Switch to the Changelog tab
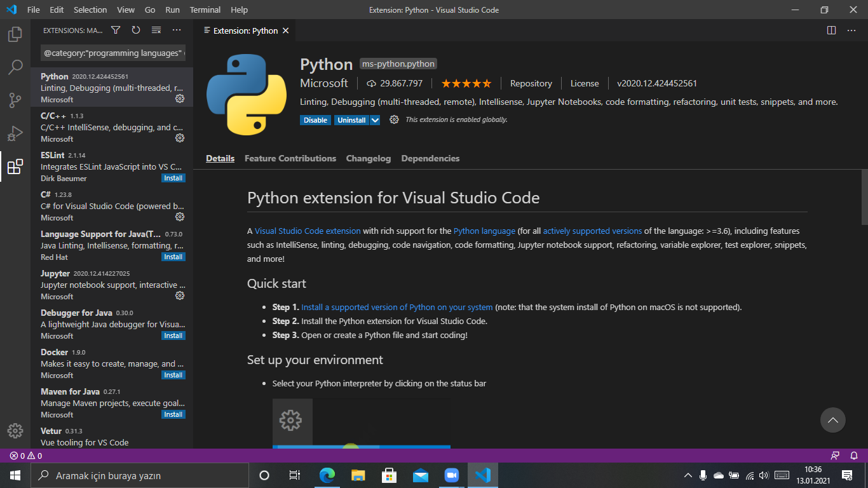 (368, 158)
